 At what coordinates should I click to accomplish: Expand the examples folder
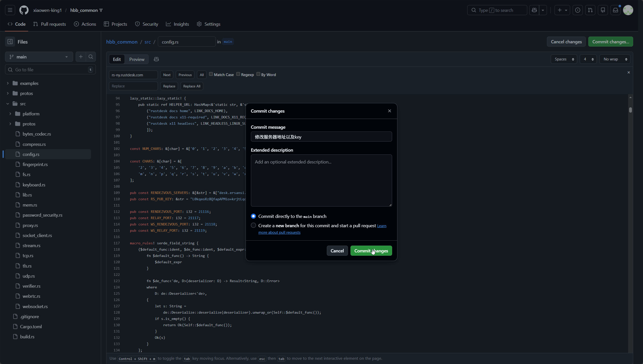pyautogui.click(x=8, y=83)
